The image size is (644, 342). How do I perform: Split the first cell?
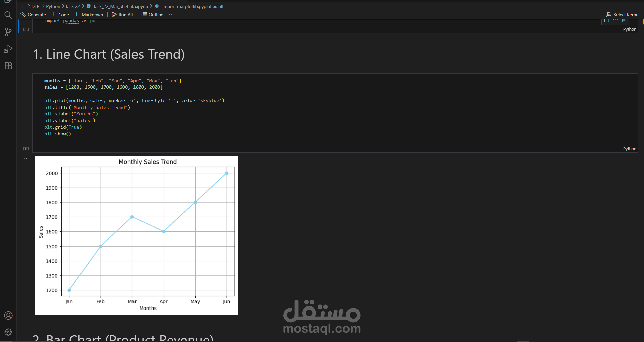click(606, 21)
